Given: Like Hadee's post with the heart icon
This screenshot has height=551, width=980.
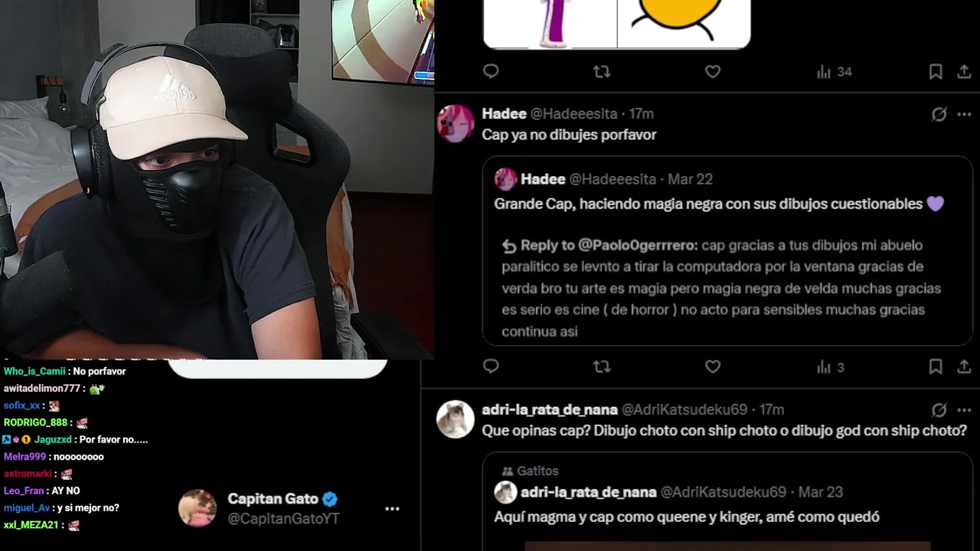Looking at the screenshot, I should pyautogui.click(x=713, y=367).
